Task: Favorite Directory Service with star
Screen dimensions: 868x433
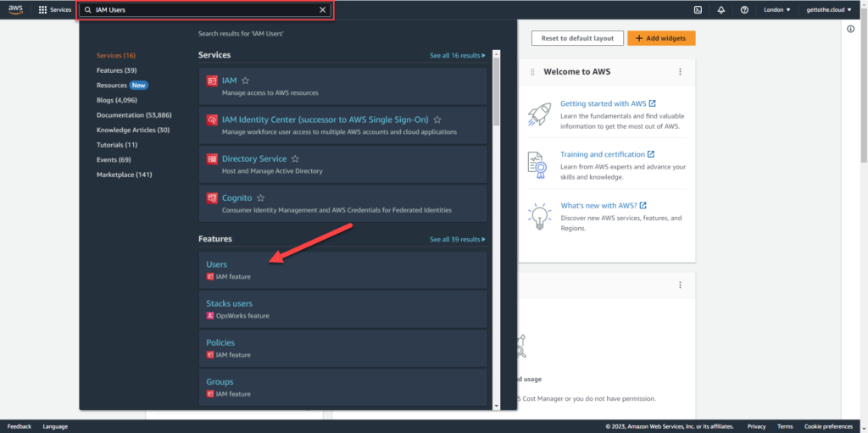Action: pos(295,159)
